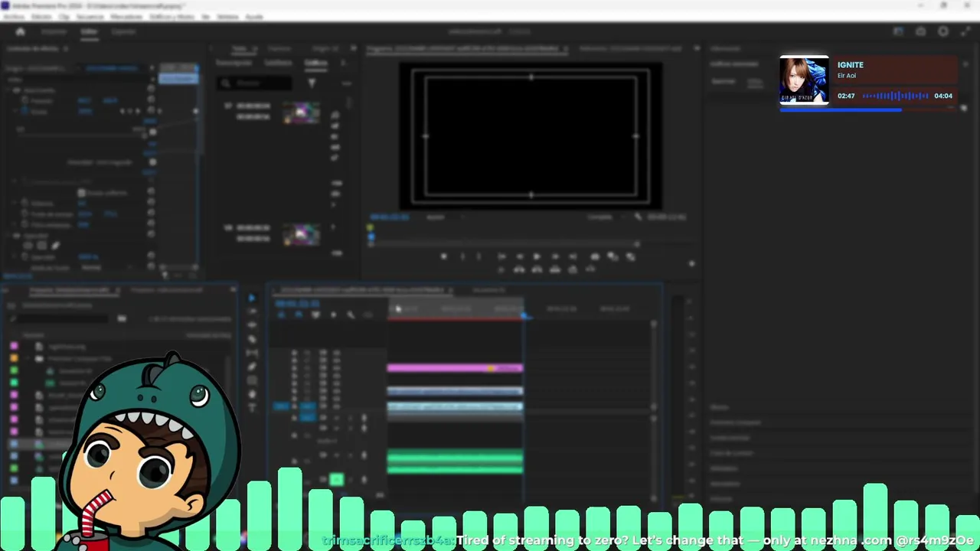Click the blue timeline playhead marker
This screenshot has width=980, height=551.
523,314
